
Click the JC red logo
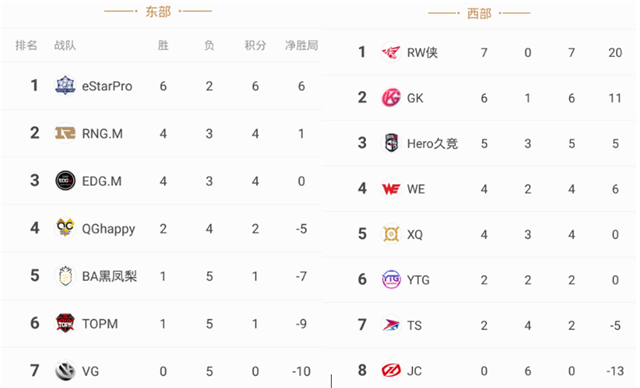point(391,370)
